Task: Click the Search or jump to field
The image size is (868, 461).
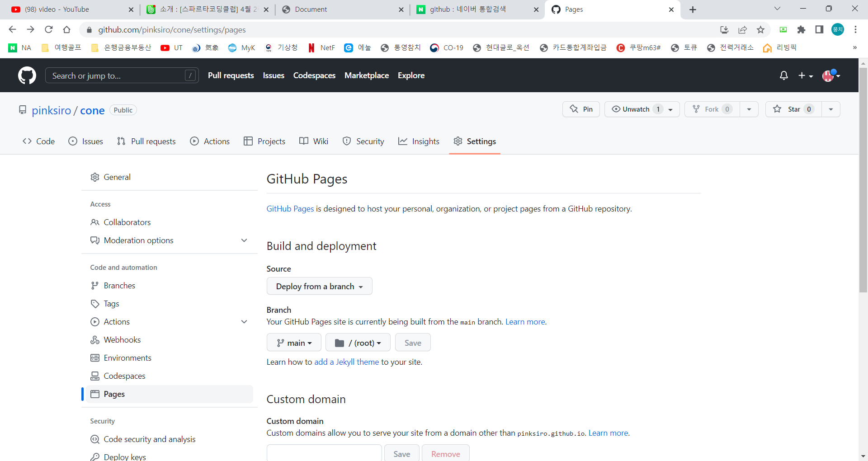Action: click(122, 75)
